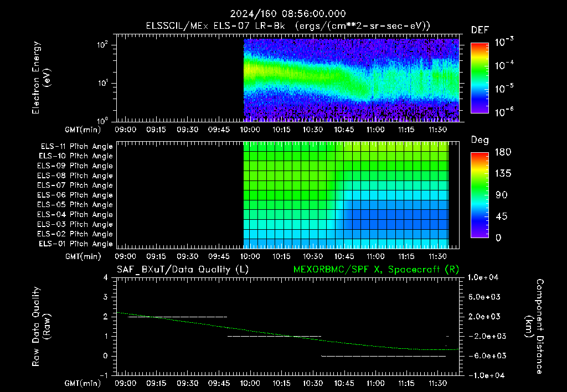Click the Raw Data Quality (Raw) axis label
This screenshot has height=392, width=567.
41,327
